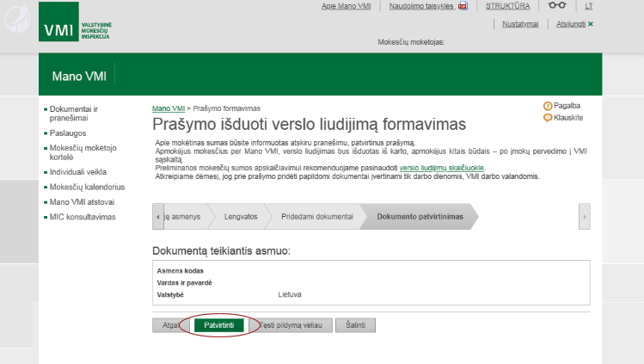Click the Mokesčių mokėtojas label in the header

pos(411,42)
